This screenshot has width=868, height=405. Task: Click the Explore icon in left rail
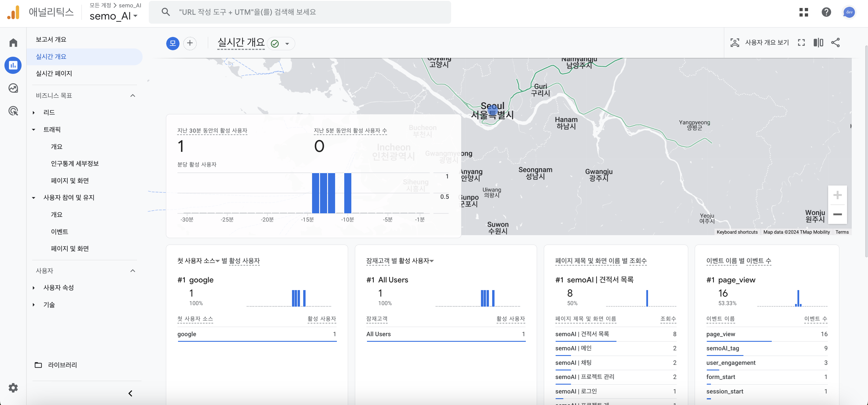click(13, 88)
